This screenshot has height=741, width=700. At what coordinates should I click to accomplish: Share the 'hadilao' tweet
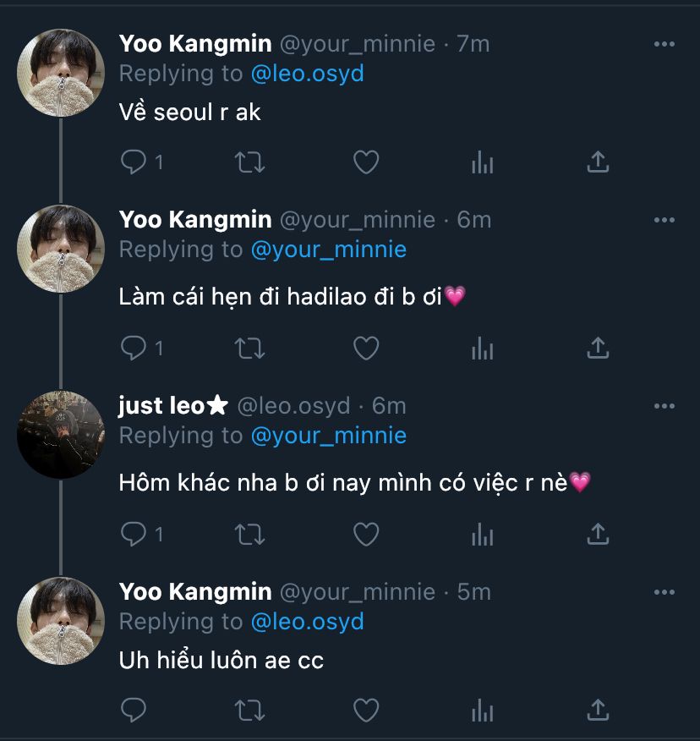(x=598, y=348)
